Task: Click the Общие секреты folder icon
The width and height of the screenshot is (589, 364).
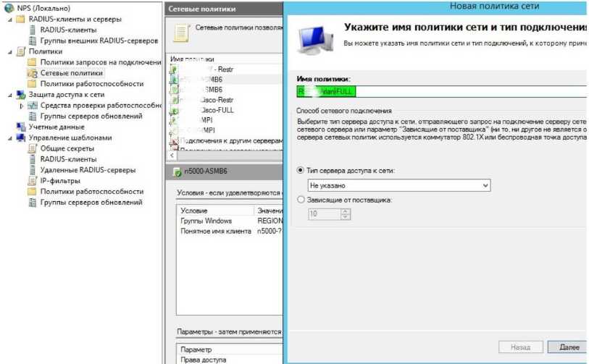Action: coord(32,148)
